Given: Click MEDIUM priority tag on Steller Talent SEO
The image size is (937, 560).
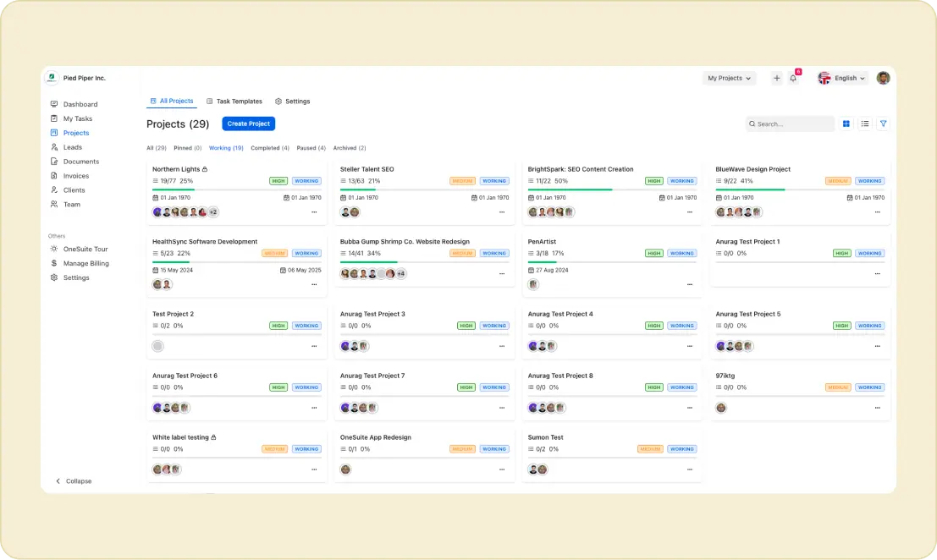Looking at the screenshot, I should click(462, 182).
